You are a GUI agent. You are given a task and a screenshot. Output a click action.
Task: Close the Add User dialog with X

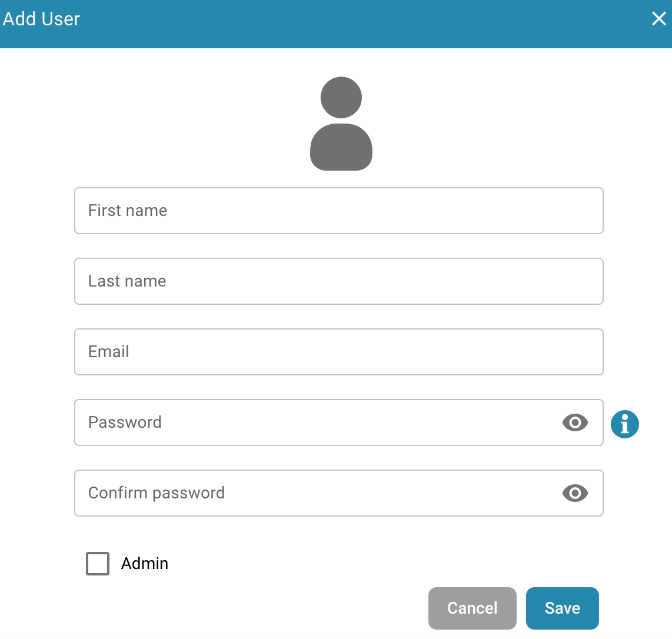[x=658, y=18]
